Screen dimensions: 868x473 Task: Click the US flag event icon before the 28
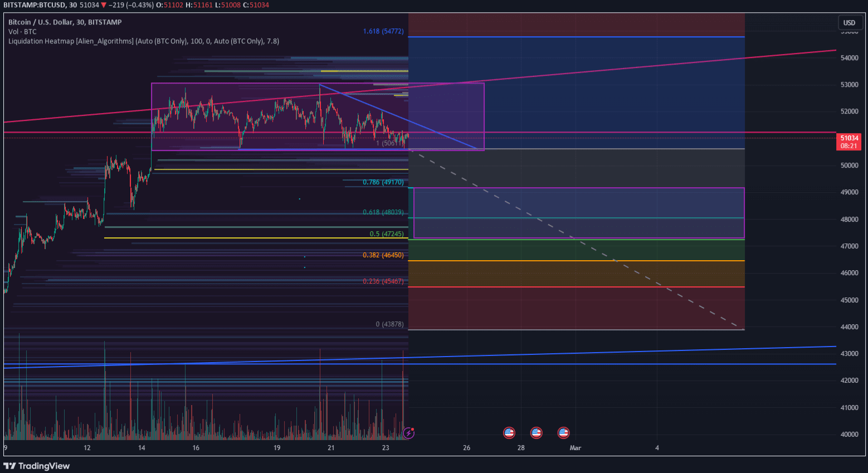point(509,433)
